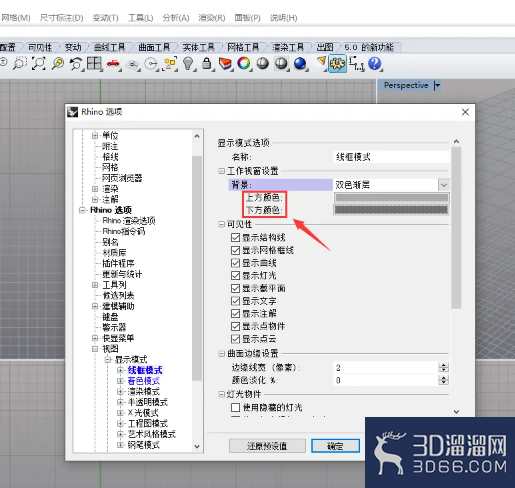Toggle the 显示点云 checkbox
This screenshot has width=515, height=488.
coord(235,339)
